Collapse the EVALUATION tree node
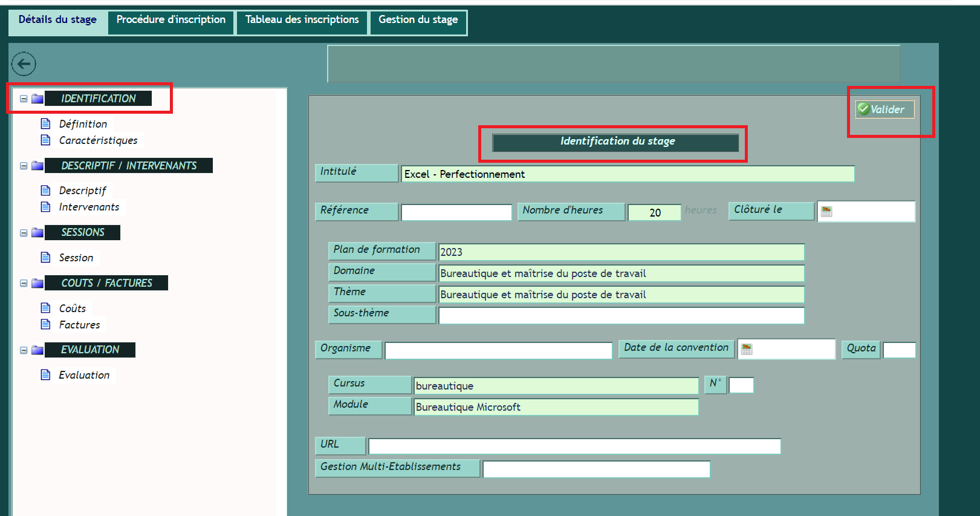980x516 pixels. click(24, 350)
